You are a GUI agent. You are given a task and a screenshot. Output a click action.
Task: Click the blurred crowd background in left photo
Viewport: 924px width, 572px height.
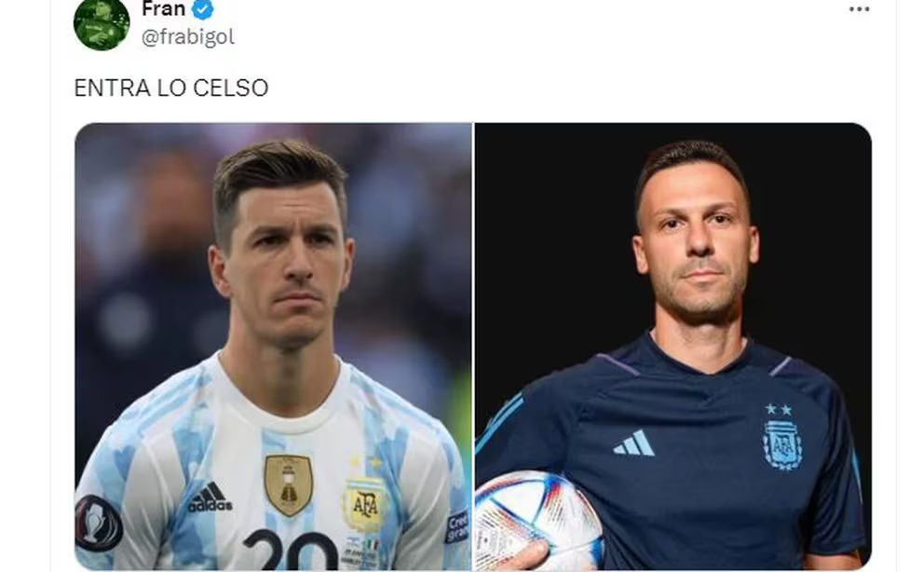[142, 236]
